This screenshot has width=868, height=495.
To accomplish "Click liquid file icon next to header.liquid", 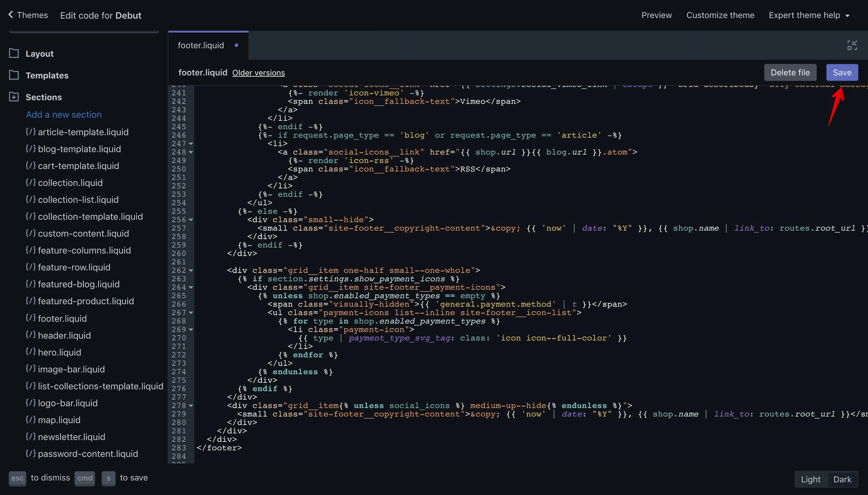I will click(x=30, y=335).
